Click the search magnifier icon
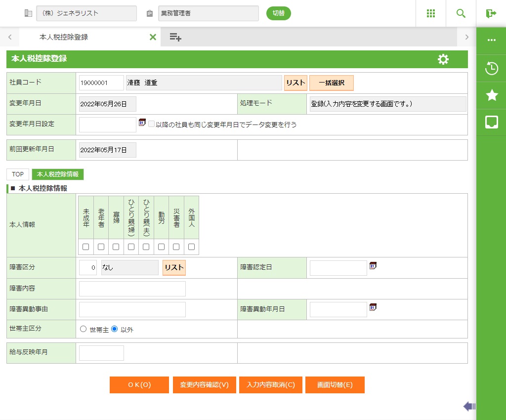 coord(461,13)
